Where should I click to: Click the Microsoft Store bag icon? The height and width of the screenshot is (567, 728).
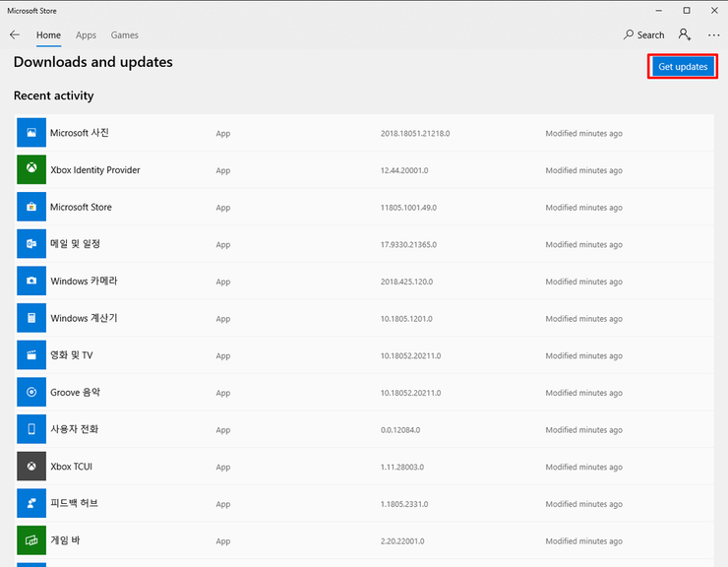coord(31,207)
